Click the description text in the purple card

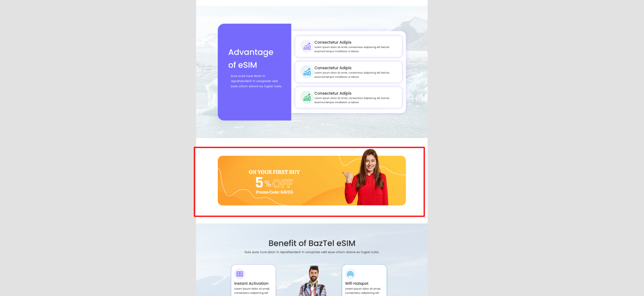(x=256, y=81)
